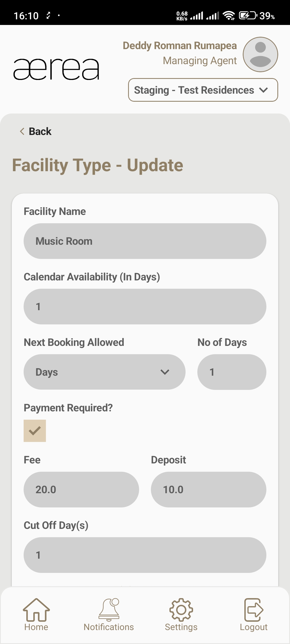Click the chevron in Days selector

tap(165, 372)
